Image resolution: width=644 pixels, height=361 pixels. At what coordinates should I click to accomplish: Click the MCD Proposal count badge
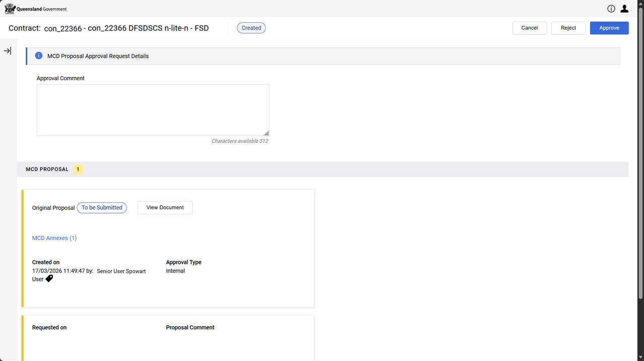pyautogui.click(x=78, y=169)
